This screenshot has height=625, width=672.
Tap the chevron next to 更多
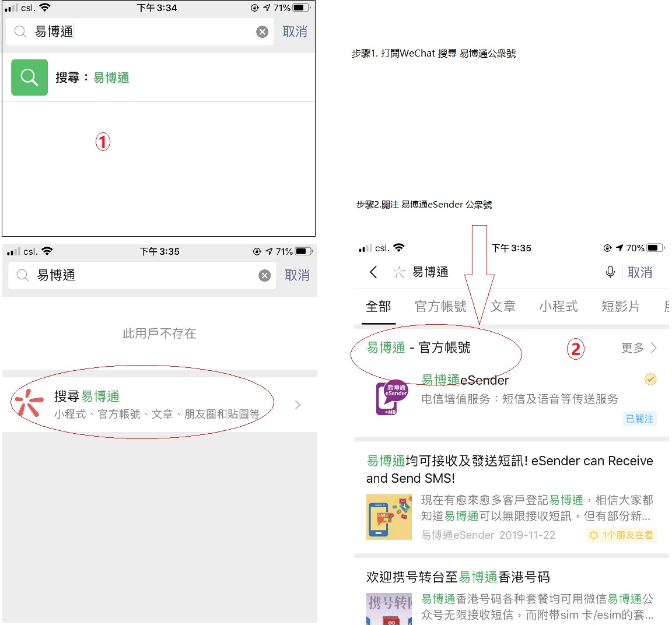pos(653,348)
